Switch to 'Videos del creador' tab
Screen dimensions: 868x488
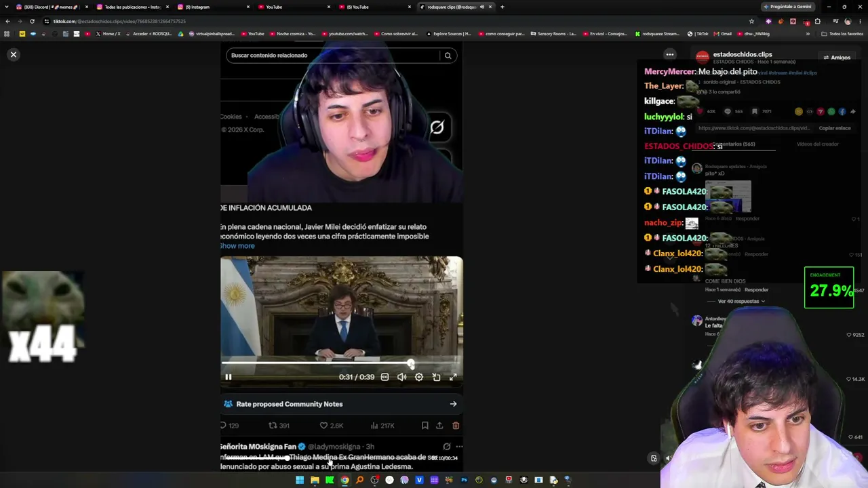pyautogui.click(x=817, y=144)
